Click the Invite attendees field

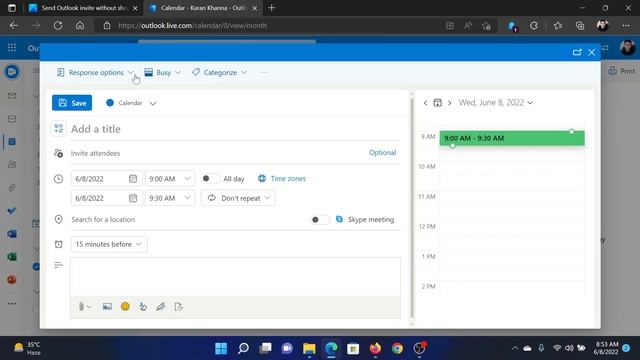pos(218,153)
